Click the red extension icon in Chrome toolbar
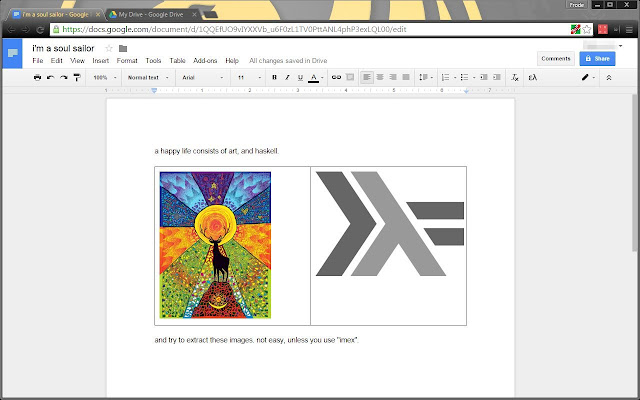The height and width of the screenshot is (400, 640). 603,29
